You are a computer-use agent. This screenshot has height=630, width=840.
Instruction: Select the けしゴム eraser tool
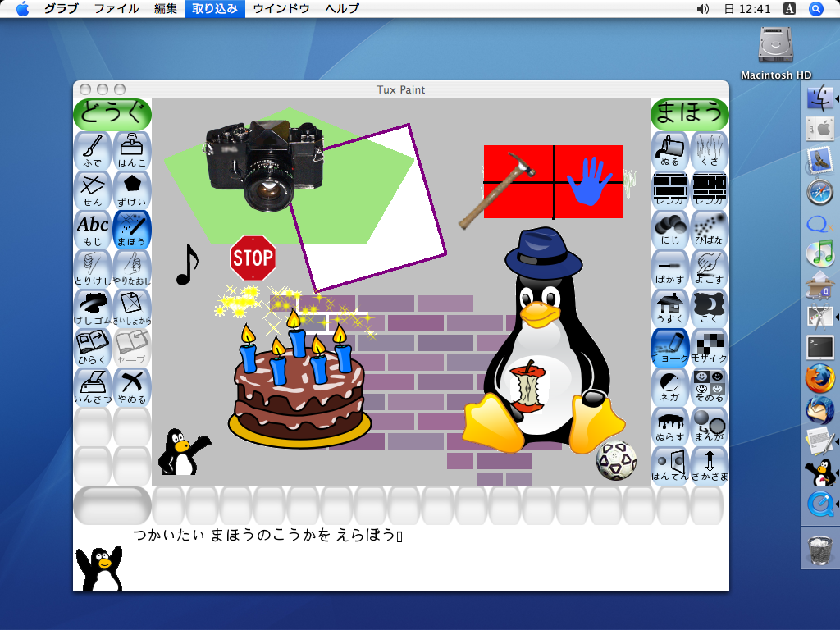[93, 308]
